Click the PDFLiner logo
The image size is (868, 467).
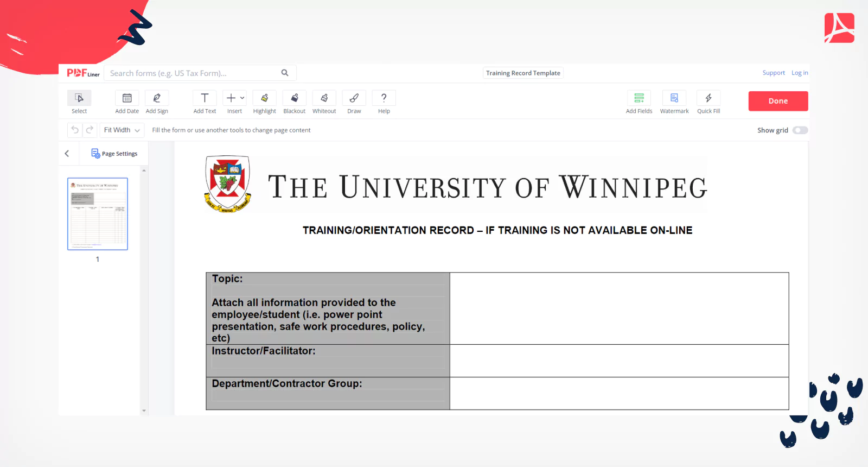click(83, 73)
